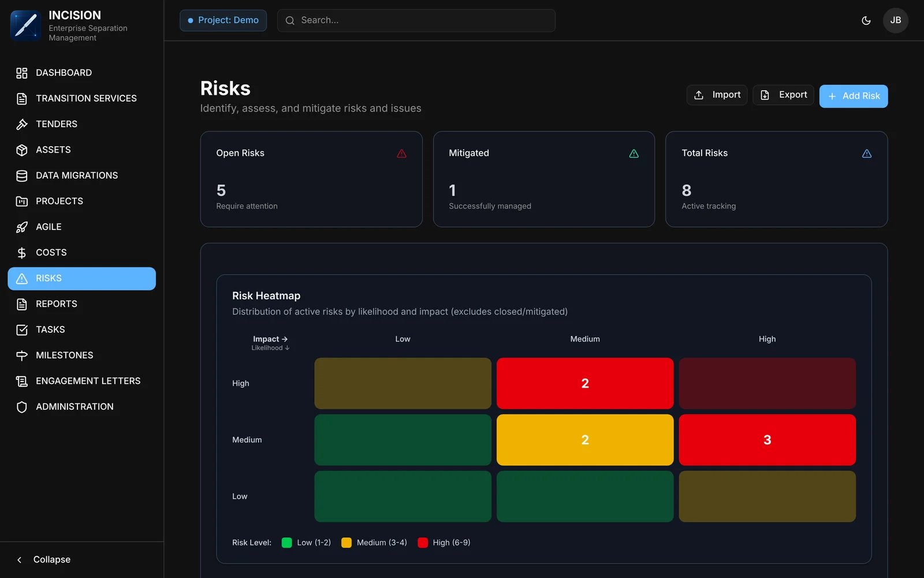Select the red heatmap cell showing 3

pyautogui.click(x=767, y=440)
